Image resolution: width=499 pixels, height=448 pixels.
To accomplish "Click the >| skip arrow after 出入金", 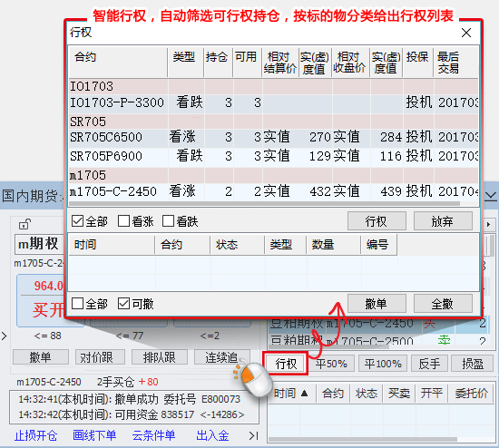I will [x=254, y=435].
